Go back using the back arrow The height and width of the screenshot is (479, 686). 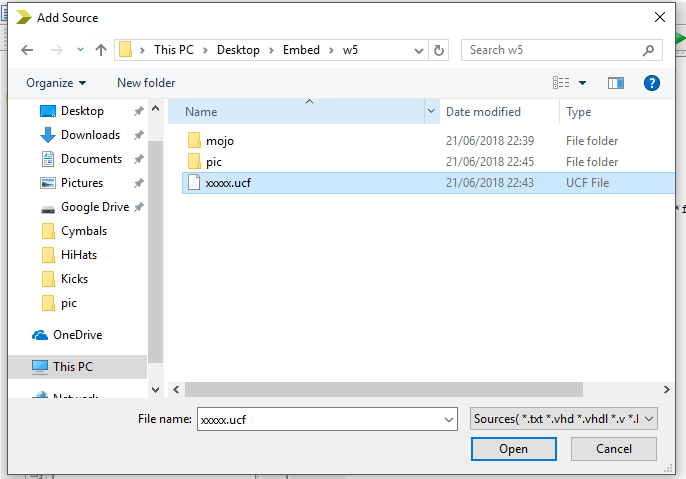(x=27, y=50)
